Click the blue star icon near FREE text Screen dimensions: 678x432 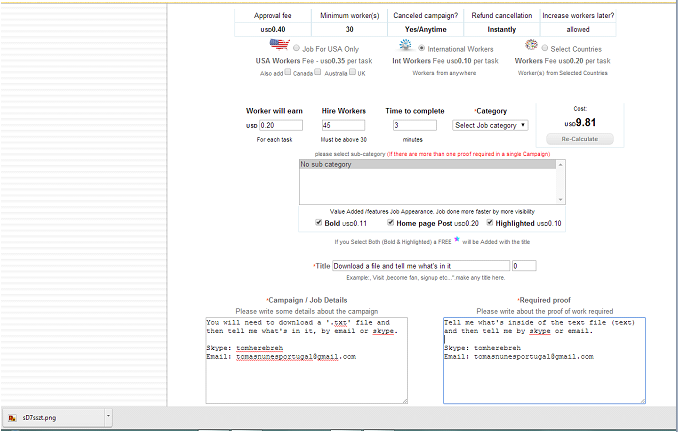pyautogui.click(x=457, y=240)
